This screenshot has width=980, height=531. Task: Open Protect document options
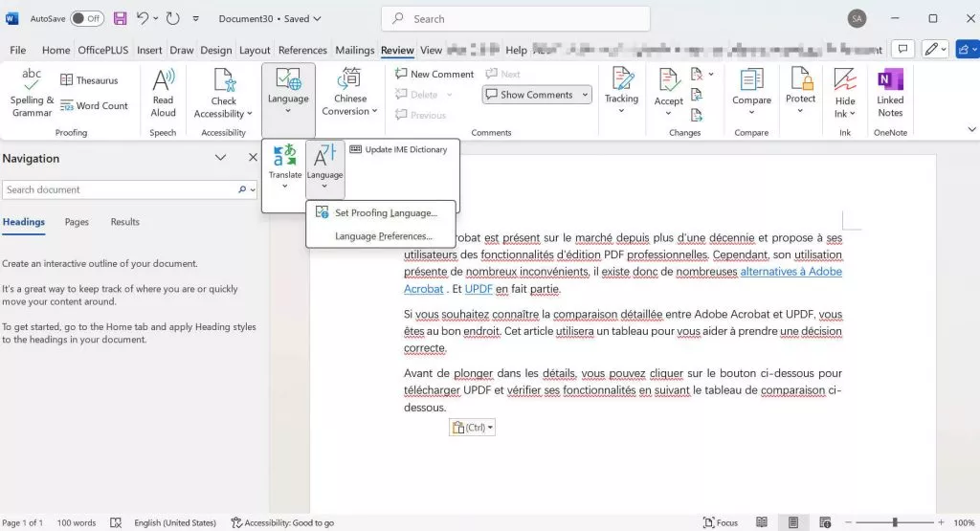801,91
